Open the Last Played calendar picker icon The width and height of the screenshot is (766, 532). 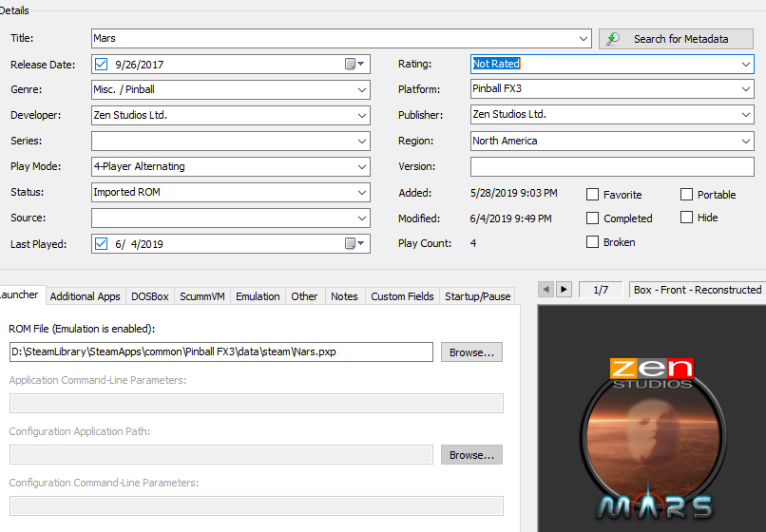coord(354,243)
